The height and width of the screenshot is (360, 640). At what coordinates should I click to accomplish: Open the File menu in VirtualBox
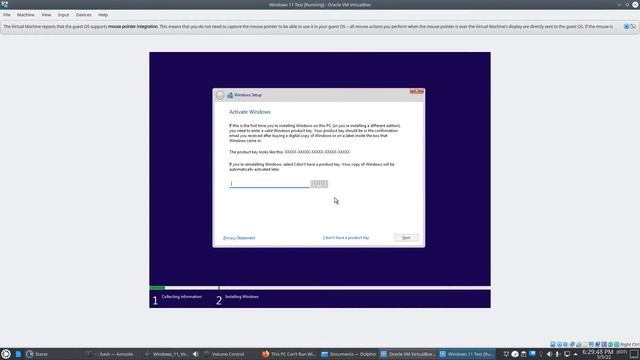7,15
